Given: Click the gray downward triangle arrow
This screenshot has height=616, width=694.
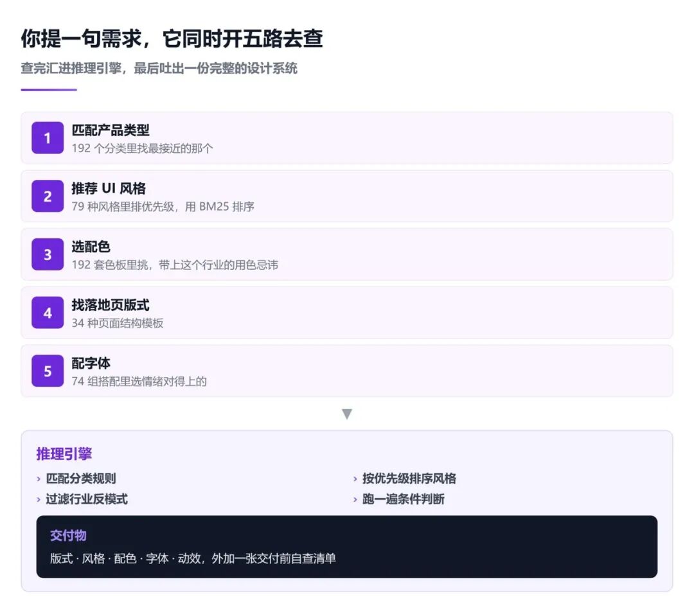Looking at the screenshot, I should 347,414.
